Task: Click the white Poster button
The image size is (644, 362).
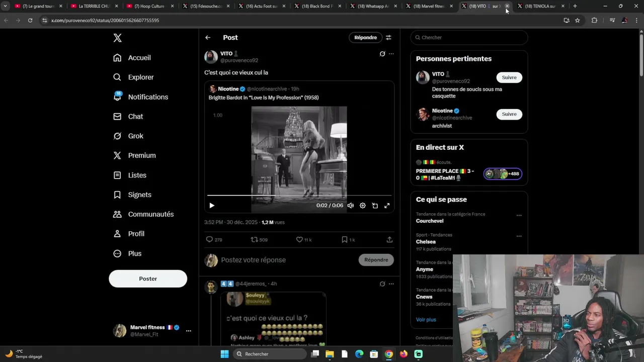Action: 148,279
